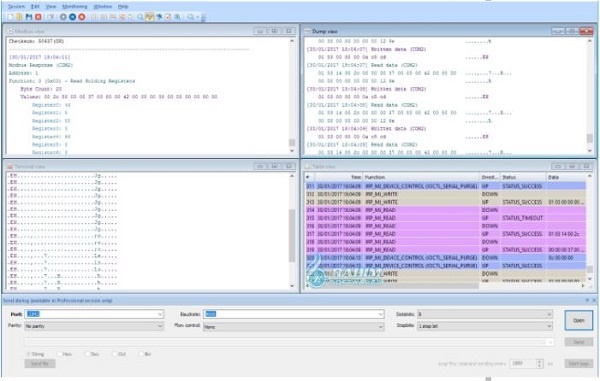Click the yellow highlighted toolbar icon

pos(150,17)
